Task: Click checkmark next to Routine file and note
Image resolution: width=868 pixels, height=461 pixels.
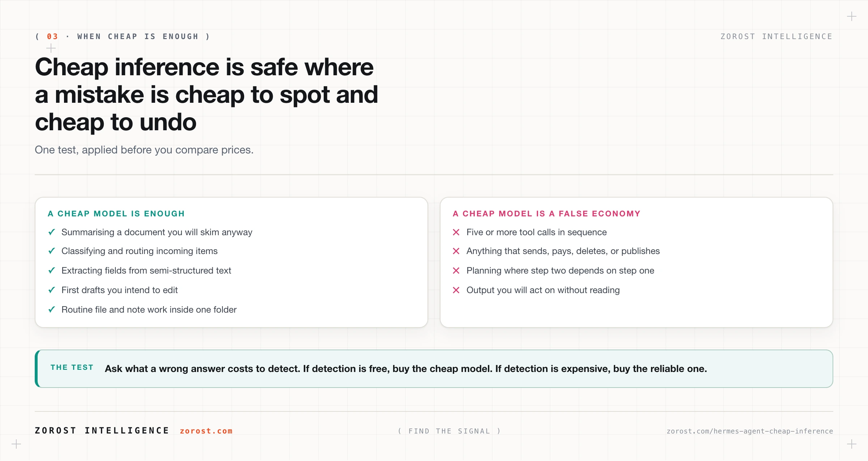Action: (52, 309)
